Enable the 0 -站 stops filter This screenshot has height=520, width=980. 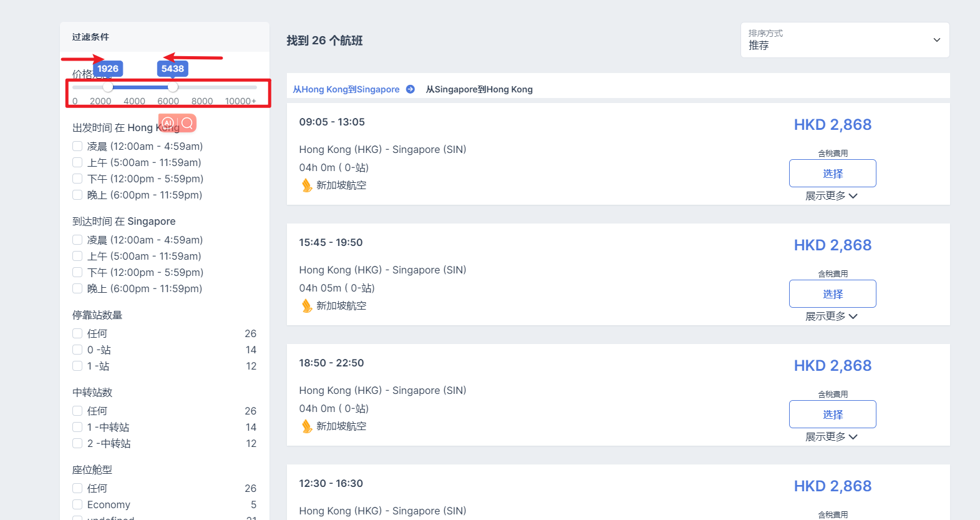point(77,350)
